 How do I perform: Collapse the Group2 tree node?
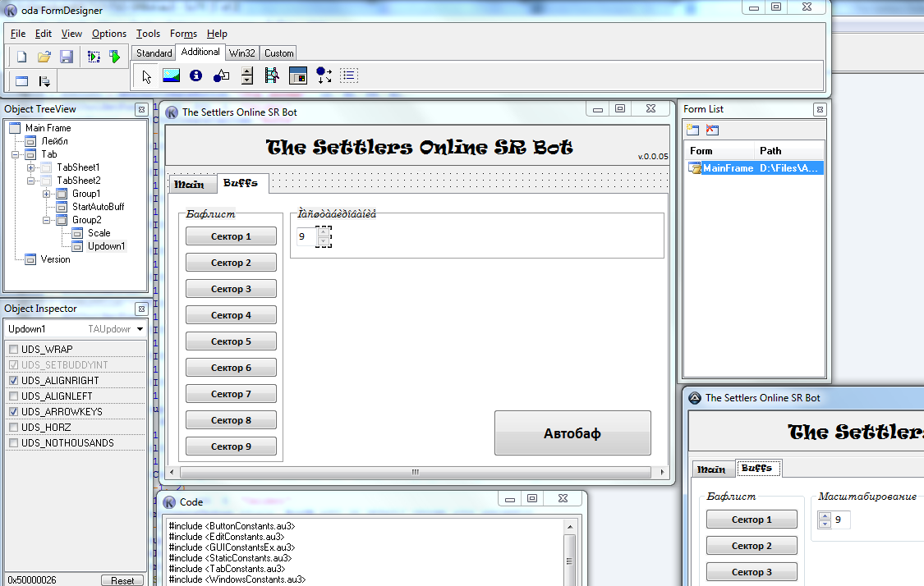coord(46,220)
